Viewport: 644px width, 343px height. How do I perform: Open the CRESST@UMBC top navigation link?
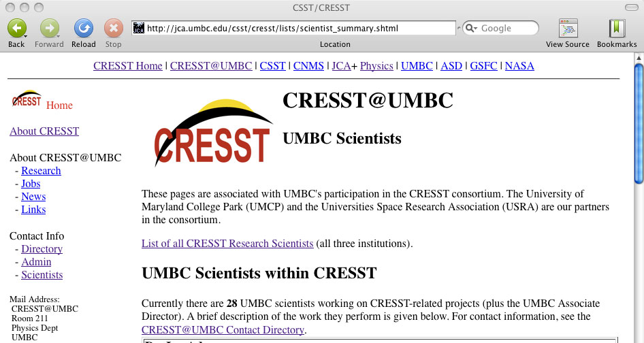click(x=211, y=66)
